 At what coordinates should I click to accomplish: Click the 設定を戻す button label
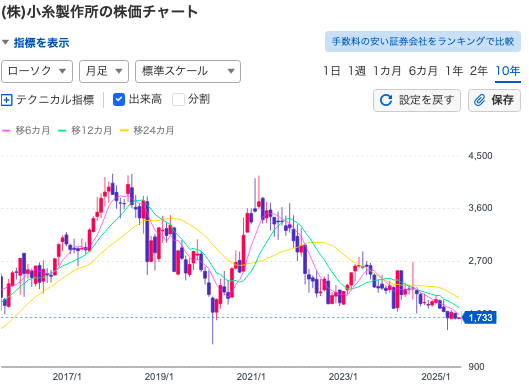coord(426,100)
